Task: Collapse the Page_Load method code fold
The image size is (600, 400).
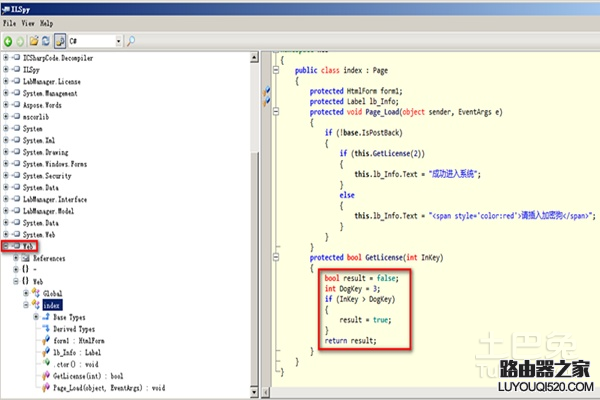Action: [276, 111]
